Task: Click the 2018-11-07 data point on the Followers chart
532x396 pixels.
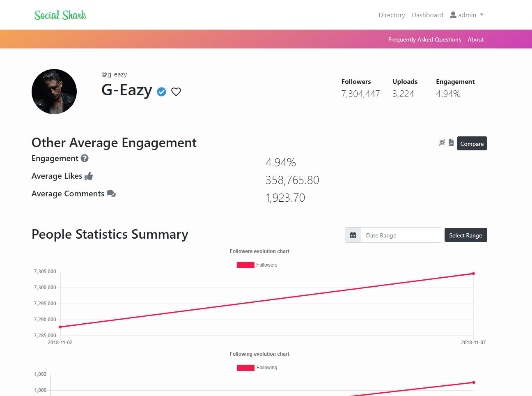Action: (x=473, y=274)
